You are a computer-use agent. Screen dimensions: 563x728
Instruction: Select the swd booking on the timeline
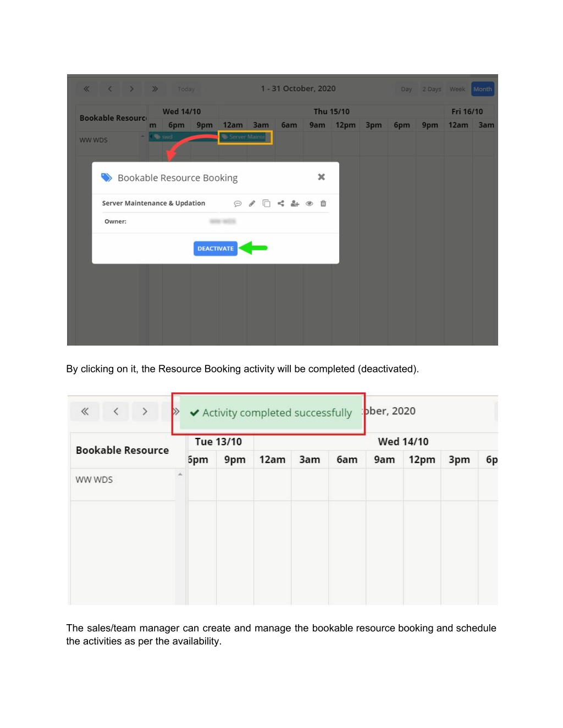[183, 137]
